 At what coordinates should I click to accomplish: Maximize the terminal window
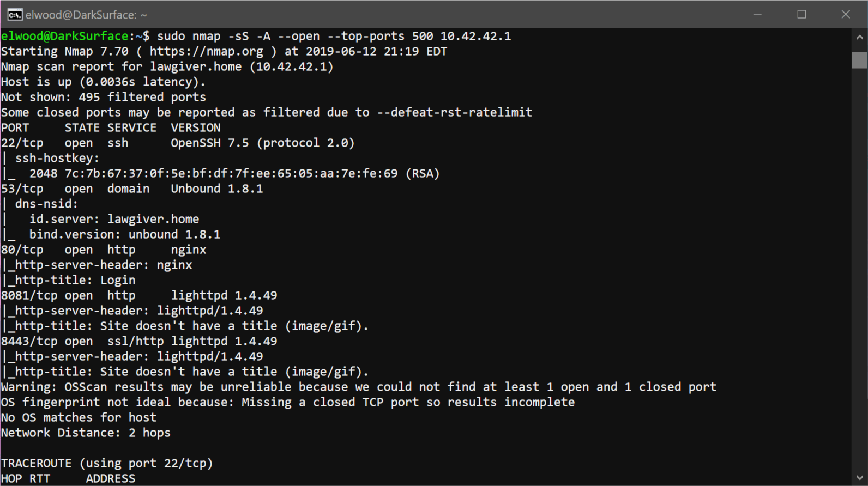[x=801, y=15]
